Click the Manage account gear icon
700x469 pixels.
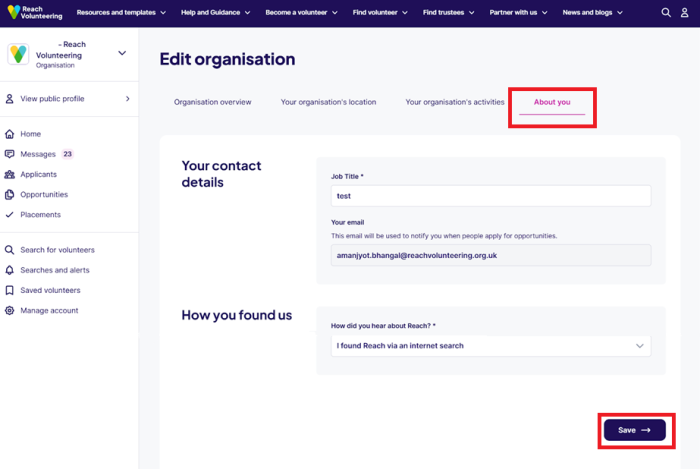(x=9, y=311)
